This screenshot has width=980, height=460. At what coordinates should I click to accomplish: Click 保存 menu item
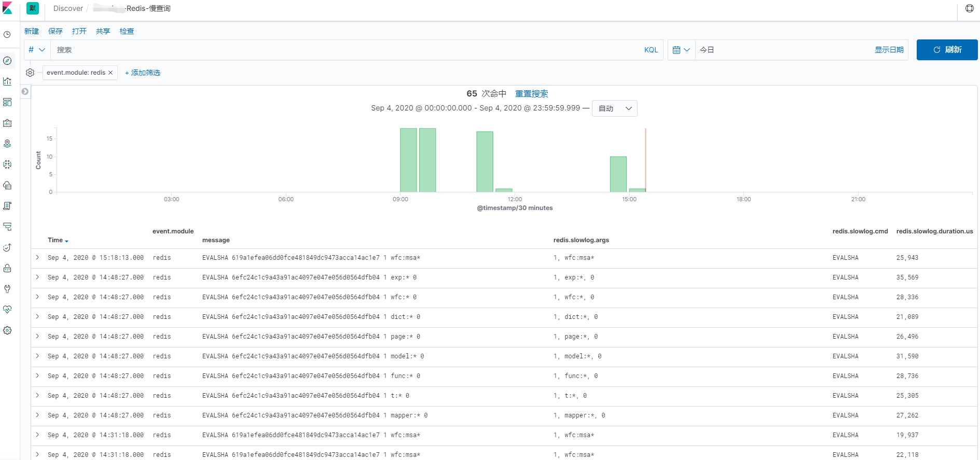[x=56, y=31]
